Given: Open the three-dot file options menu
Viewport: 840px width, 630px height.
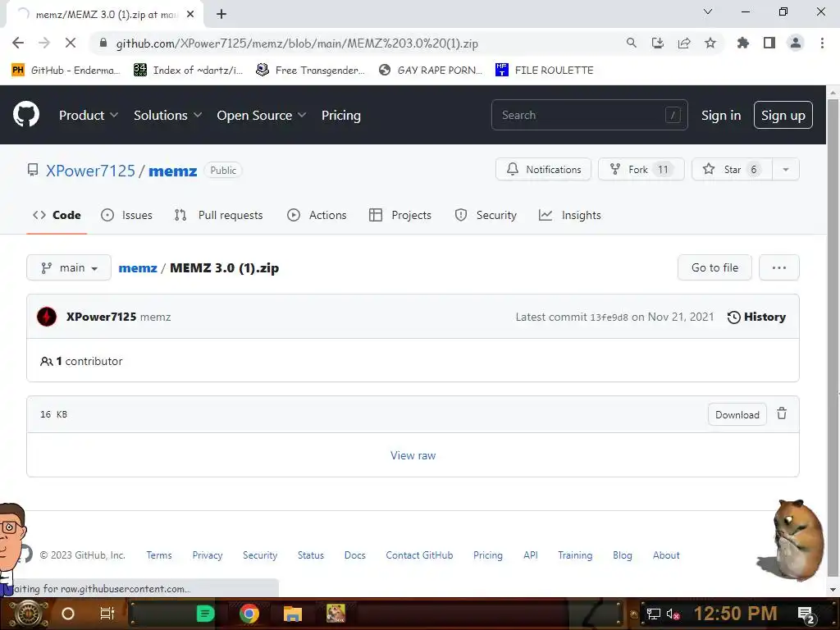Looking at the screenshot, I should [779, 268].
